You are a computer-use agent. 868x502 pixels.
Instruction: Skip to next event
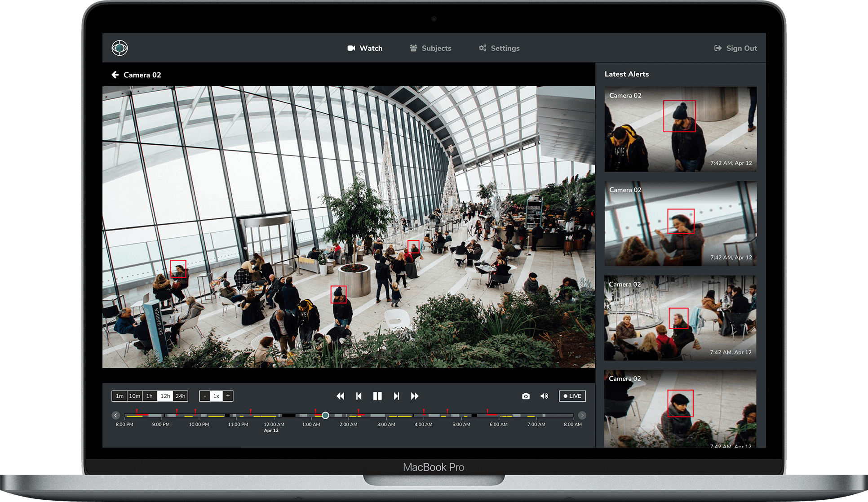coord(396,396)
